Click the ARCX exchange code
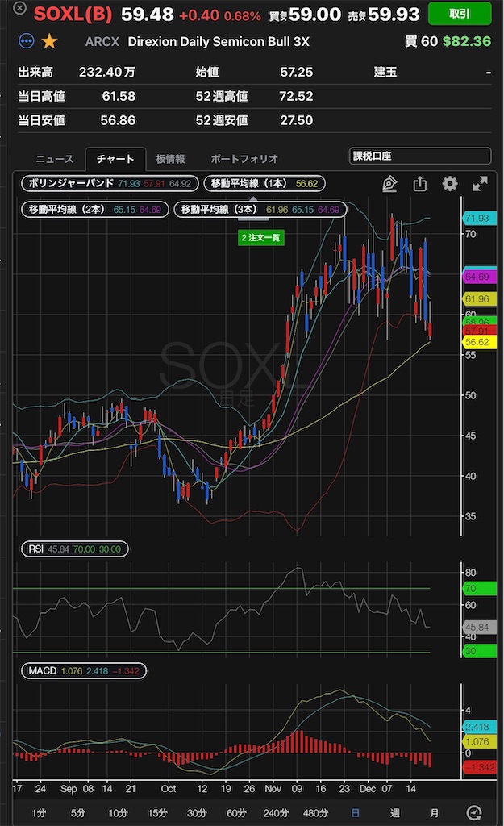 click(102, 42)
